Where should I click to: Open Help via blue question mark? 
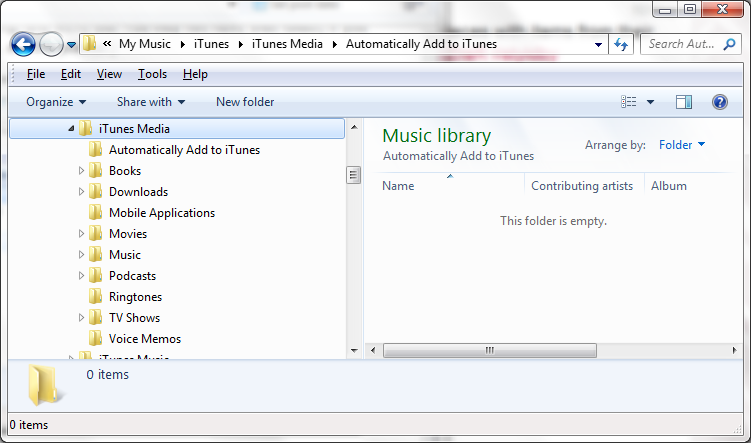[719, 102]
